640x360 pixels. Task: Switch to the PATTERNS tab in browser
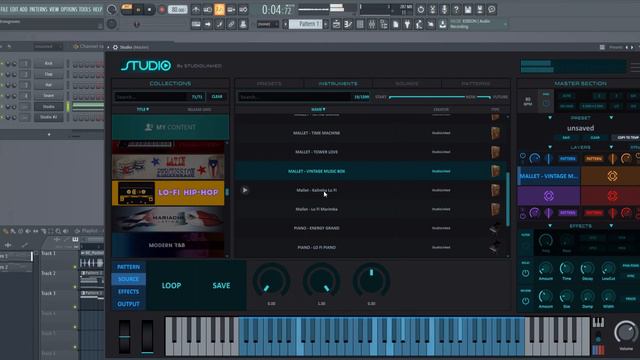click(x=476, y=84)
